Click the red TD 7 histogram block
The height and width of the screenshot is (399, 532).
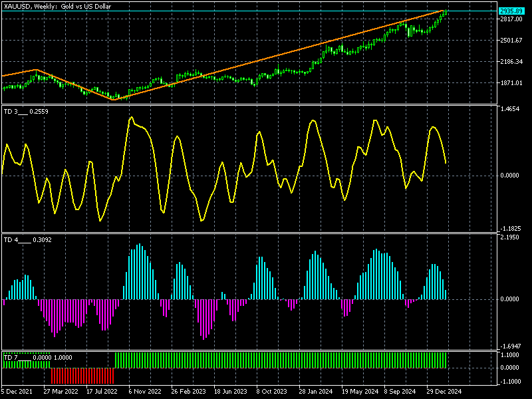(82, 376)
